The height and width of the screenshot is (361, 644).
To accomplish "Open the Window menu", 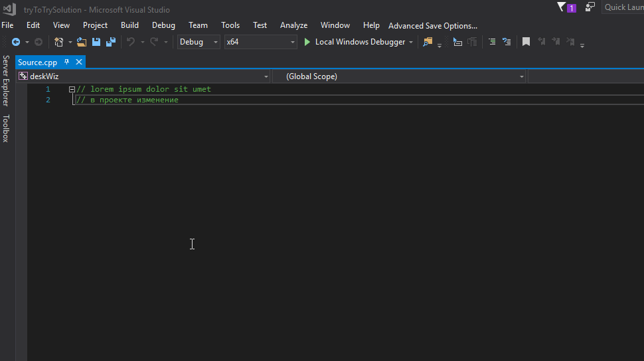I will [335, 25].
